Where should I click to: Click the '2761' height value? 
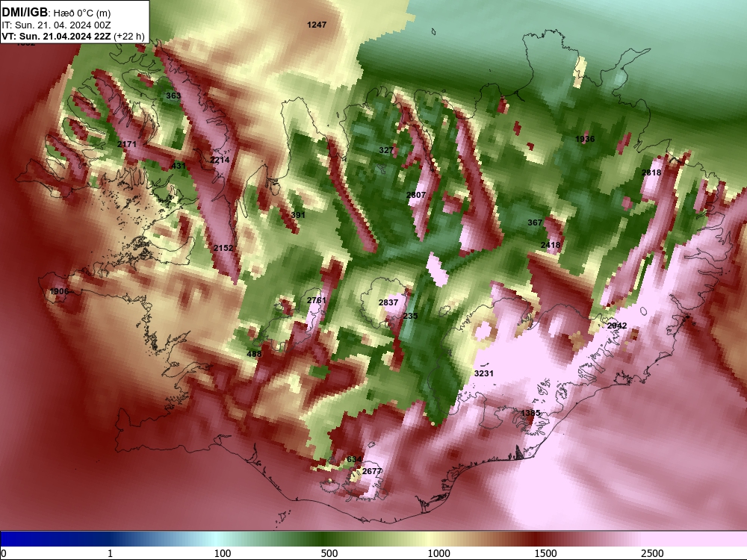click(x=317, y=300)
